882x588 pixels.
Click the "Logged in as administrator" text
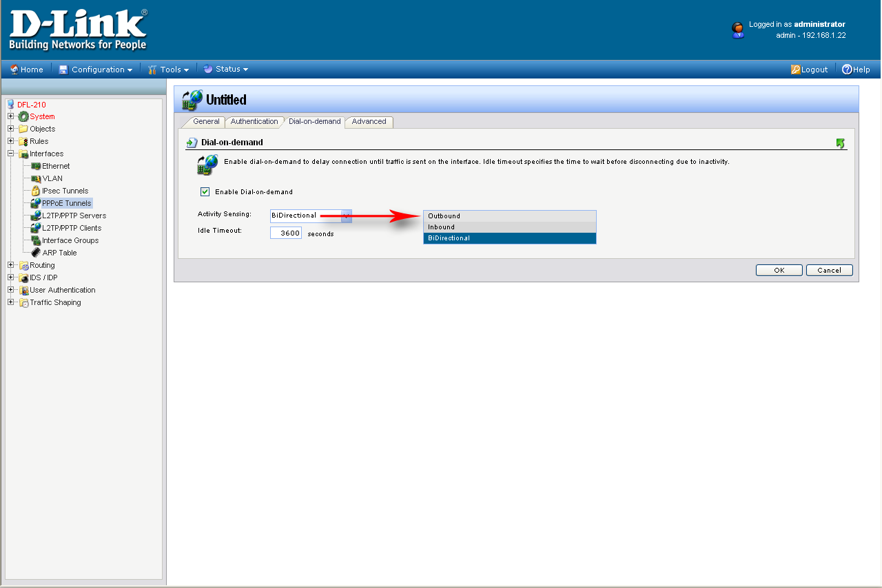797,24
